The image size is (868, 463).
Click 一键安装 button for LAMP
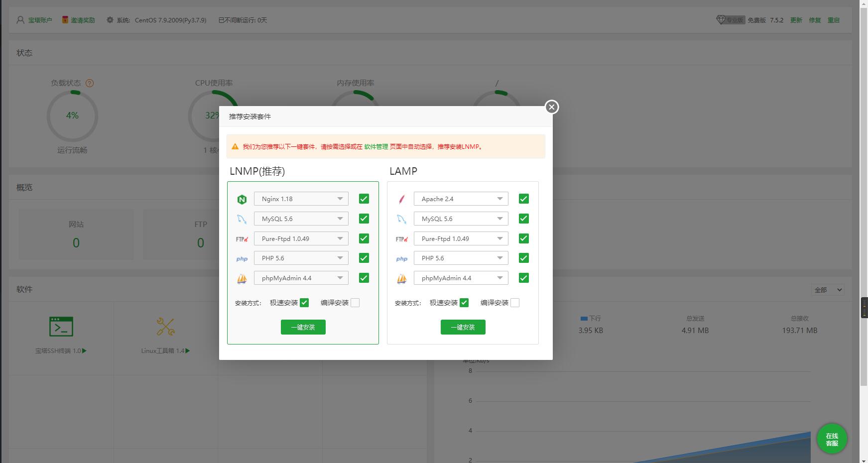tap(463, 327)
